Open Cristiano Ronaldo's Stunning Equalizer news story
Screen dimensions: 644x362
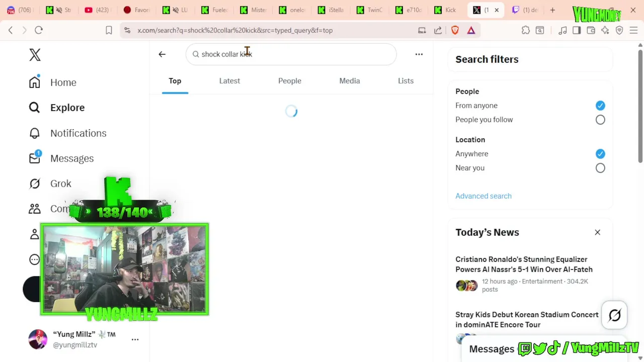(x=524, y=264)
